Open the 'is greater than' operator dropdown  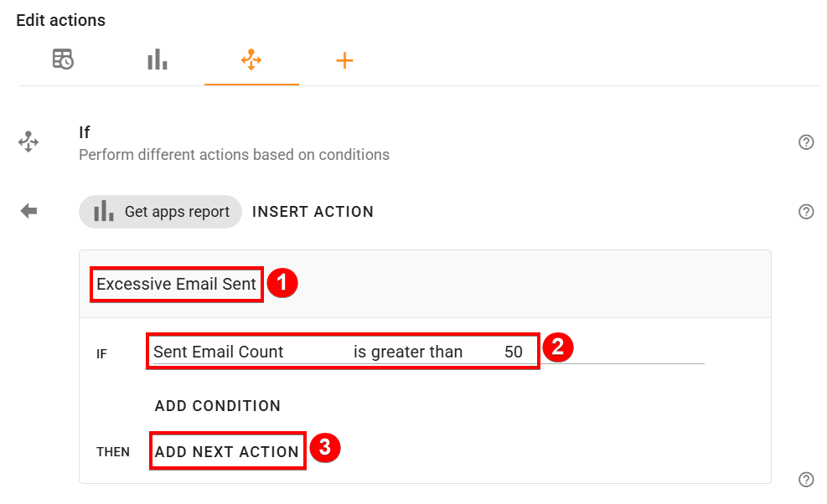pos(408,352)
